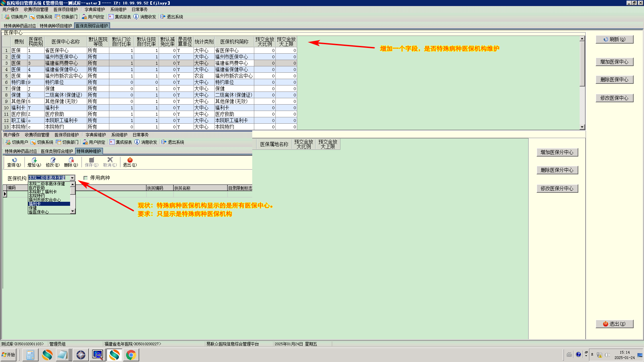Click the 医保中心 grid scroll down arrow

(x=582, y=127)
